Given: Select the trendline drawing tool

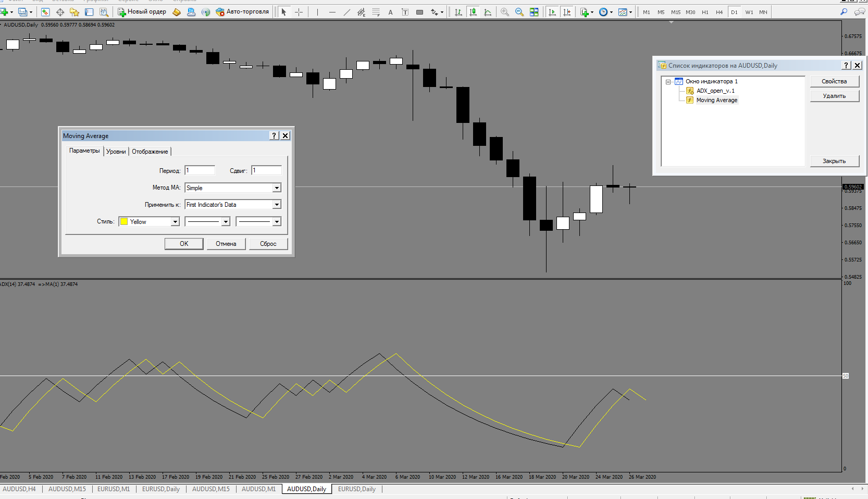Looking at the screenshot, I should click(x=346, y=12).
